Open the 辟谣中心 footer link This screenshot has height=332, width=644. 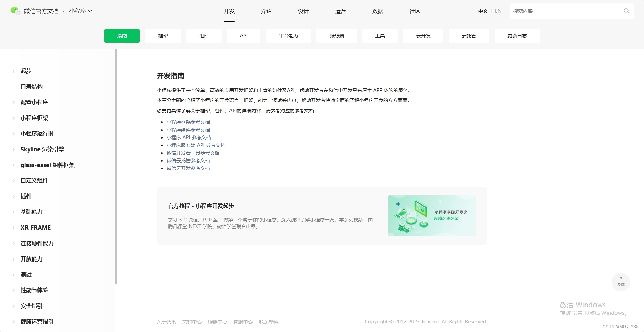(217, 322)
